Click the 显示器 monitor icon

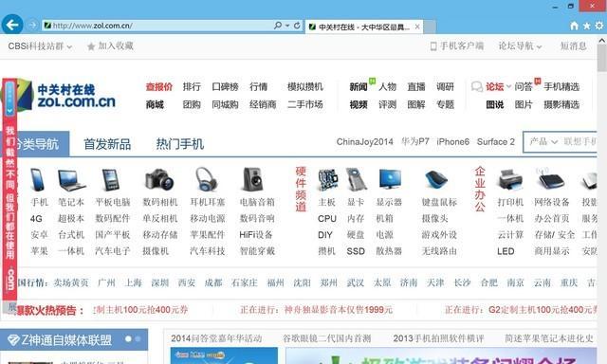click(x=390, y=180)
